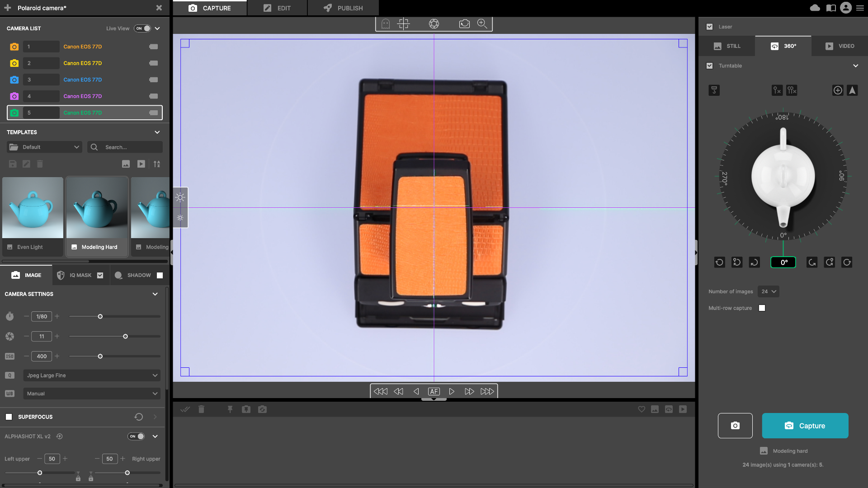
Task: Click the trash icon in the templates toolbar
Action: click(x=40, y=164)
